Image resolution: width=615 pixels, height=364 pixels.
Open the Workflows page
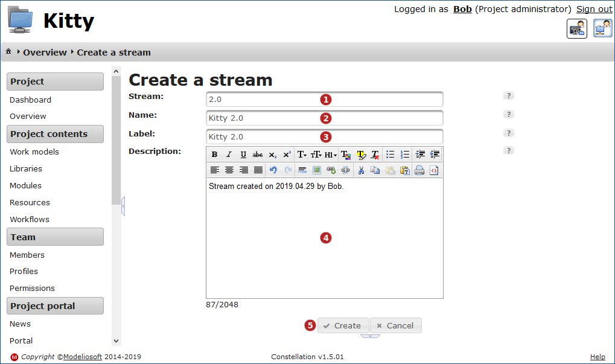(30, 220)
